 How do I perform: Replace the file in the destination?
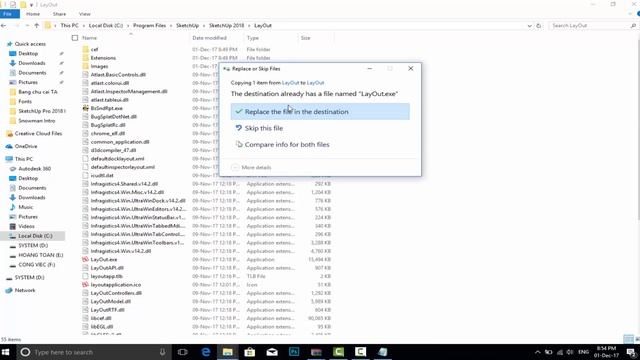320,111
